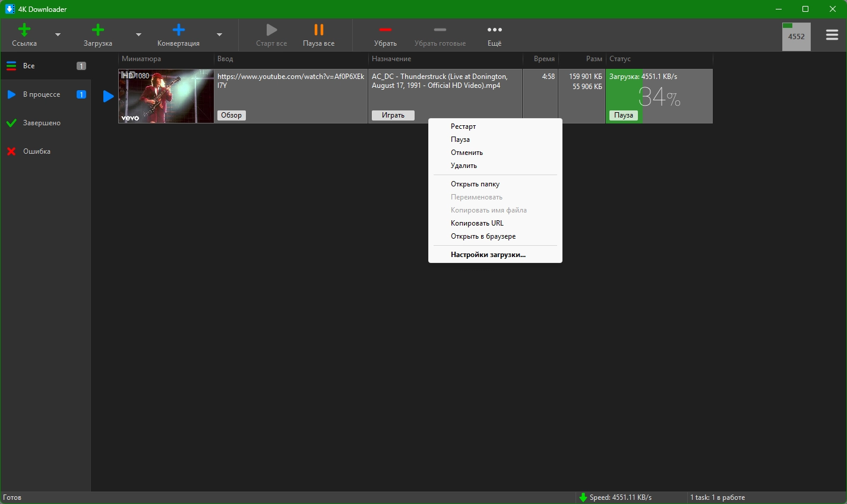Viewport: 847px width, 504px height.
Task: Sort by the Статус column header
Action: pos(659,59)
